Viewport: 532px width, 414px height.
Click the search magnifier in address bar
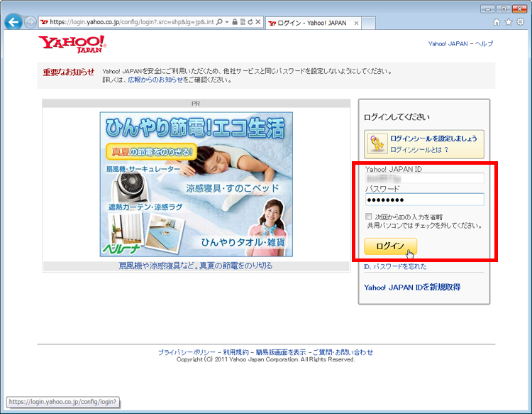click(x=219, y=22)
